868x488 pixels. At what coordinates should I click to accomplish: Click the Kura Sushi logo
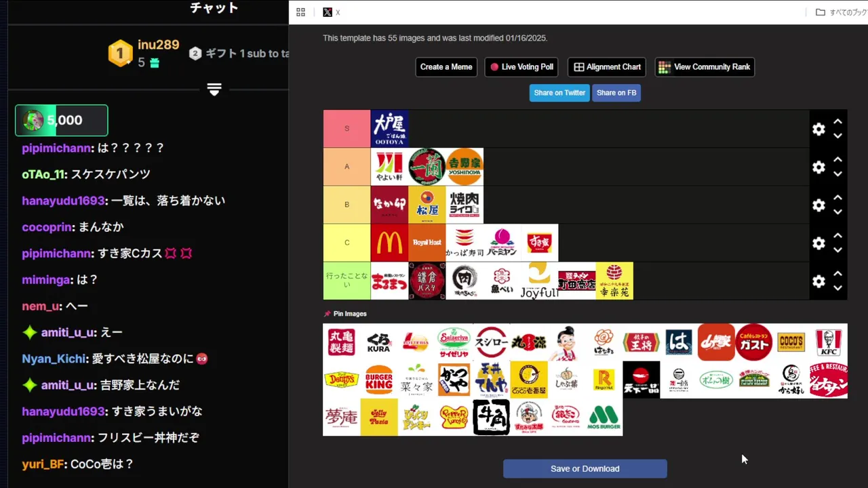378,342
